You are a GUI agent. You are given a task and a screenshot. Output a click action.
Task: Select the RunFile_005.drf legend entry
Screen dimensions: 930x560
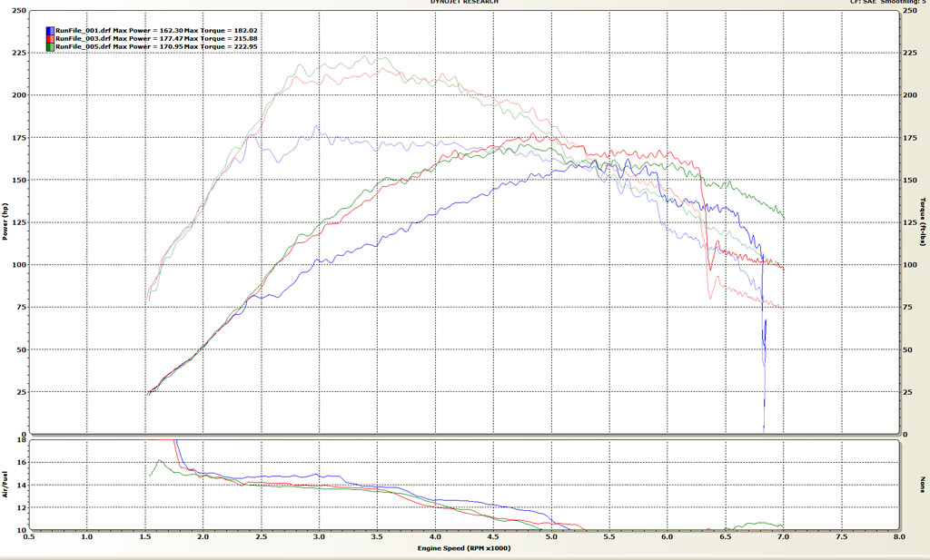[84, 47]
